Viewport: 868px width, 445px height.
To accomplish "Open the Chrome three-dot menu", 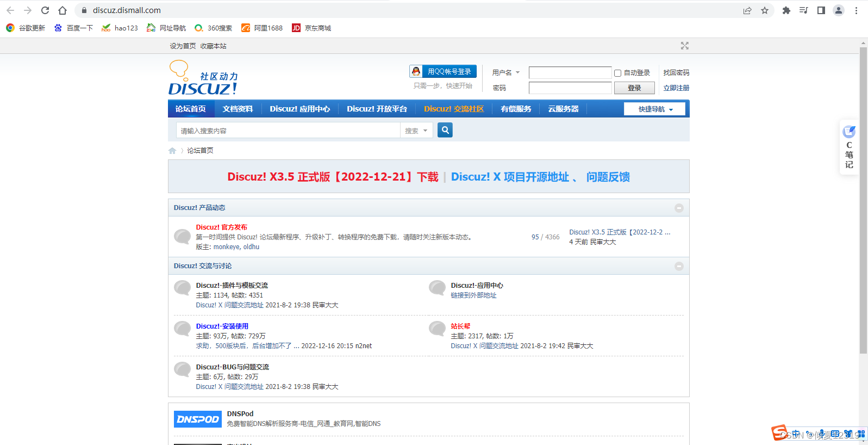I will pos(856,10).
